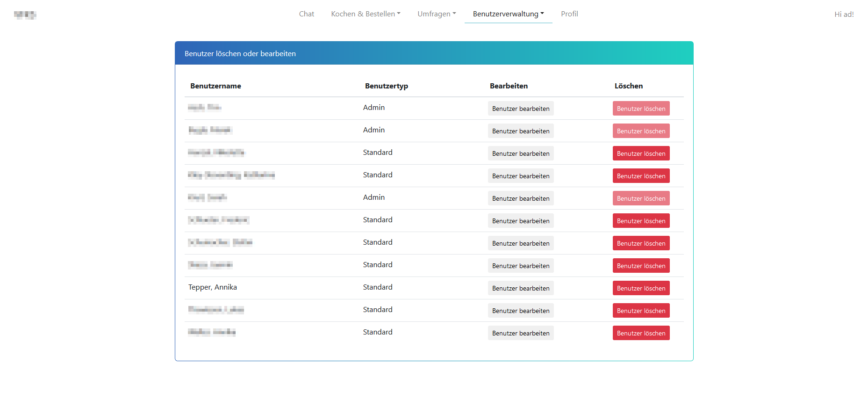Click the 'Bearbeiten' column header
868x393 pixels.
(x=509, y=86)
